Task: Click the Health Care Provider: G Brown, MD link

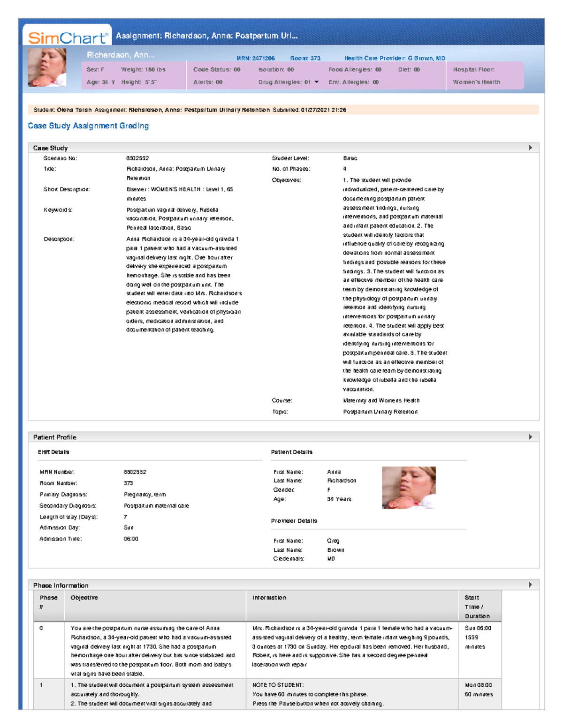Action: point(395,58)
